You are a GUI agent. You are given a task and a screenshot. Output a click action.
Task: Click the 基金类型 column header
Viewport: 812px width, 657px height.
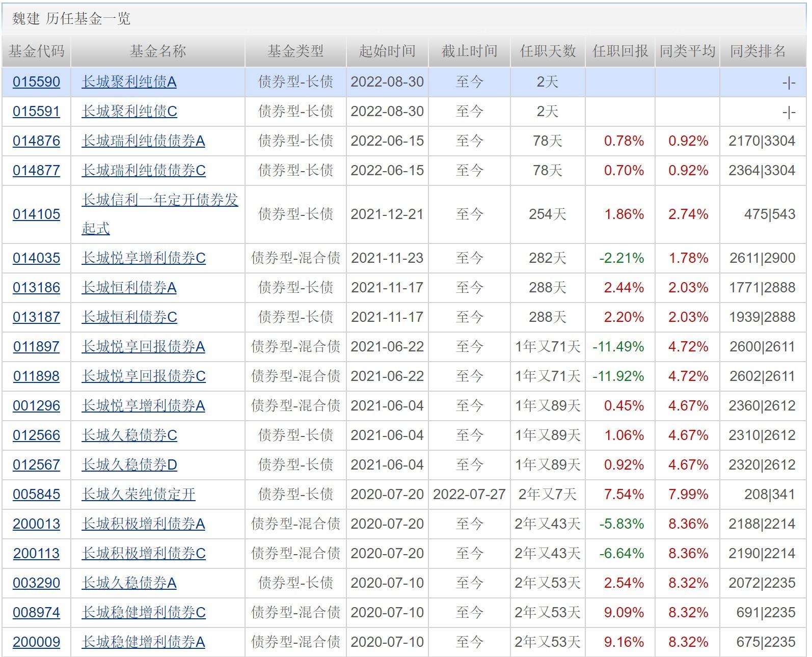[295, 51]
